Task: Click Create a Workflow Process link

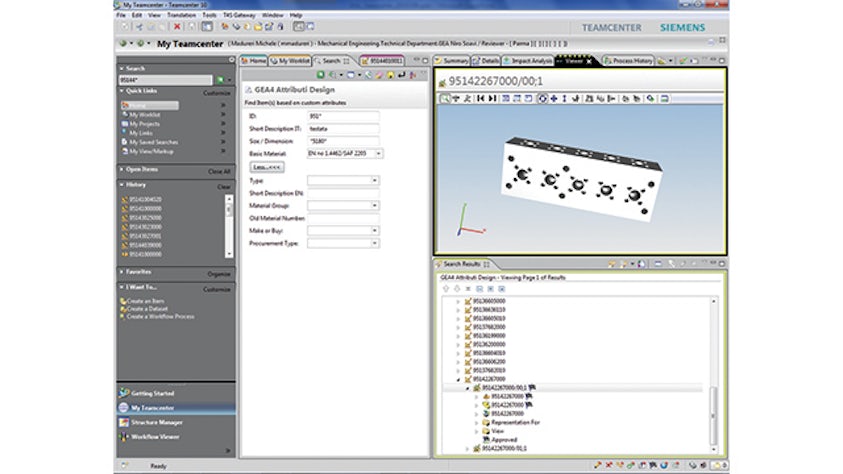Action: [x=160, y=317]
